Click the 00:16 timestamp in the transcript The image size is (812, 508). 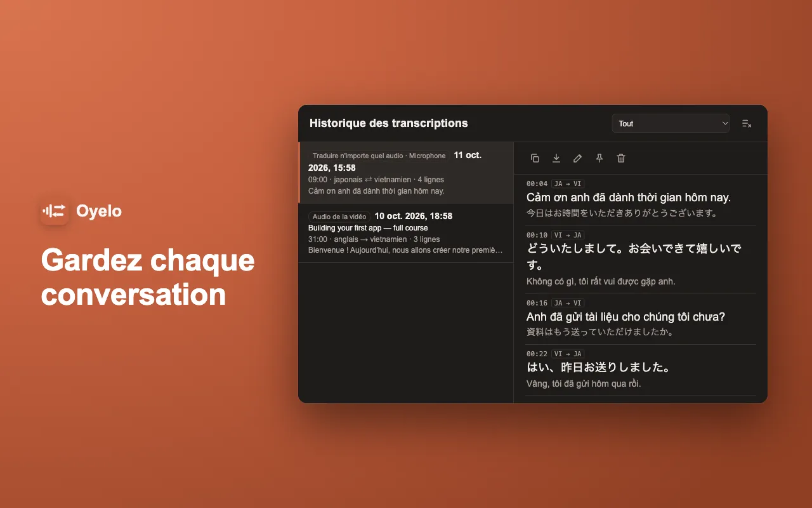click(x=537, y=303)
